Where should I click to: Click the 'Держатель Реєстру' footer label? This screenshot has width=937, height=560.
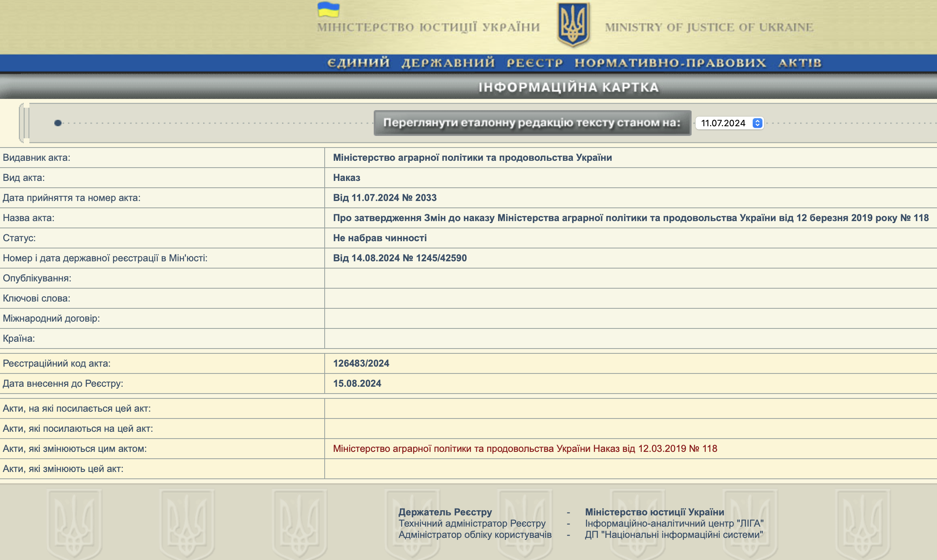pyautogui.click(x=445, y=512)
